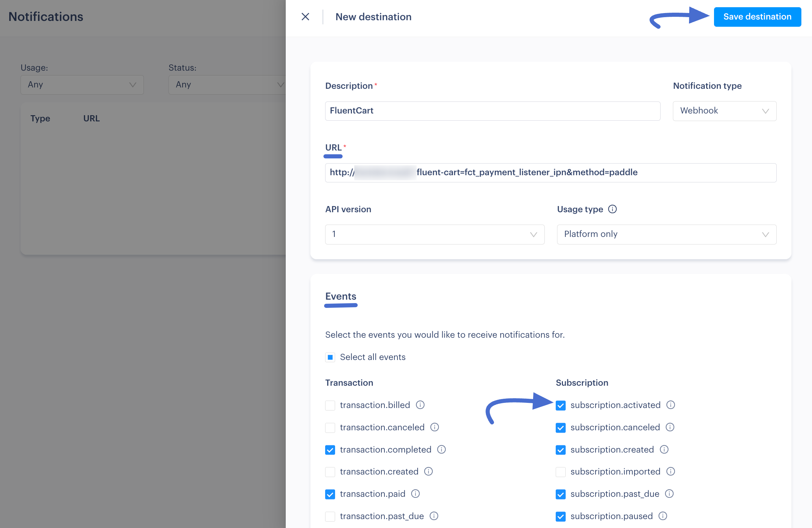Viewport: 812px width, 528px height.
Task: Click info icon beside transaction.paid
Action: 415,494
